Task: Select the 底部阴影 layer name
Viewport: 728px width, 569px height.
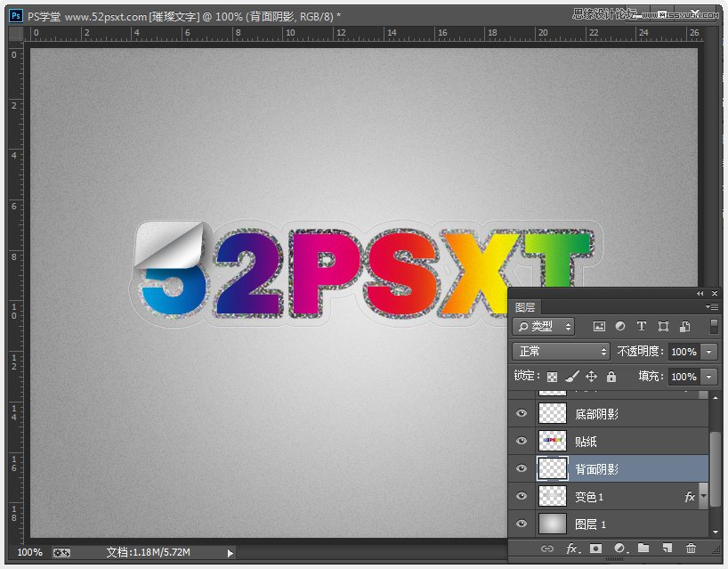Action: coord(596,414)
